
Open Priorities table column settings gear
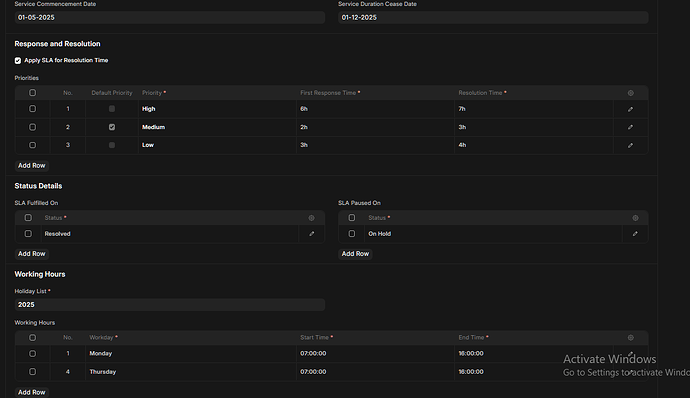[631, 93]
